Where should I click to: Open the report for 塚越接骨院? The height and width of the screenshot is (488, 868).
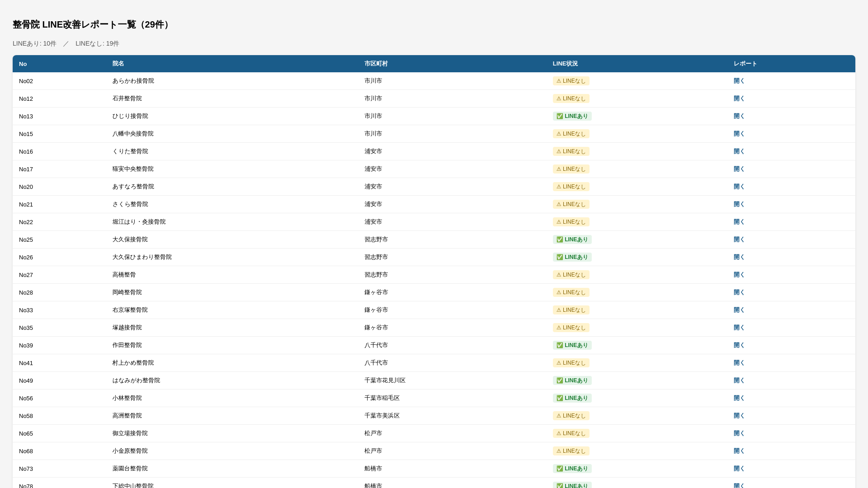[739, 328]
